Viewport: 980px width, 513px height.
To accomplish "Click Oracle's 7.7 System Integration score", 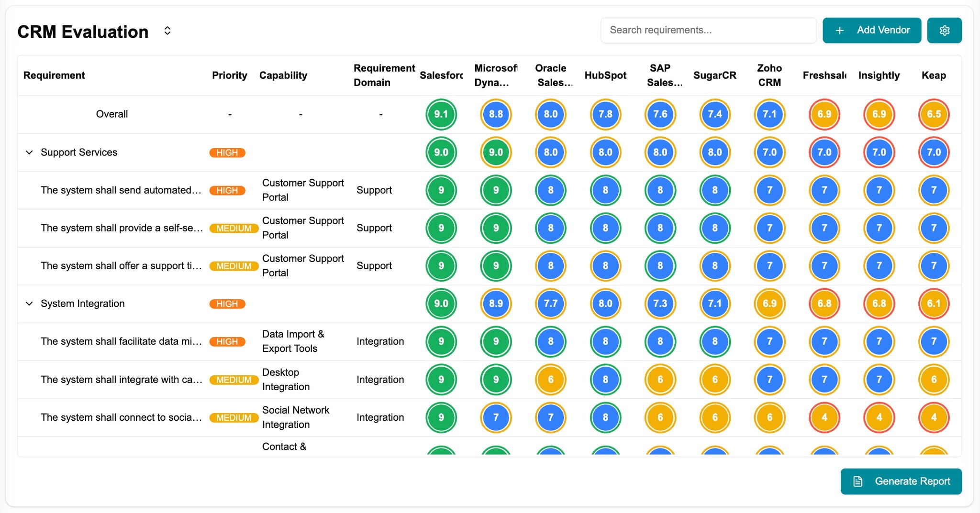I will coord(550,304).
